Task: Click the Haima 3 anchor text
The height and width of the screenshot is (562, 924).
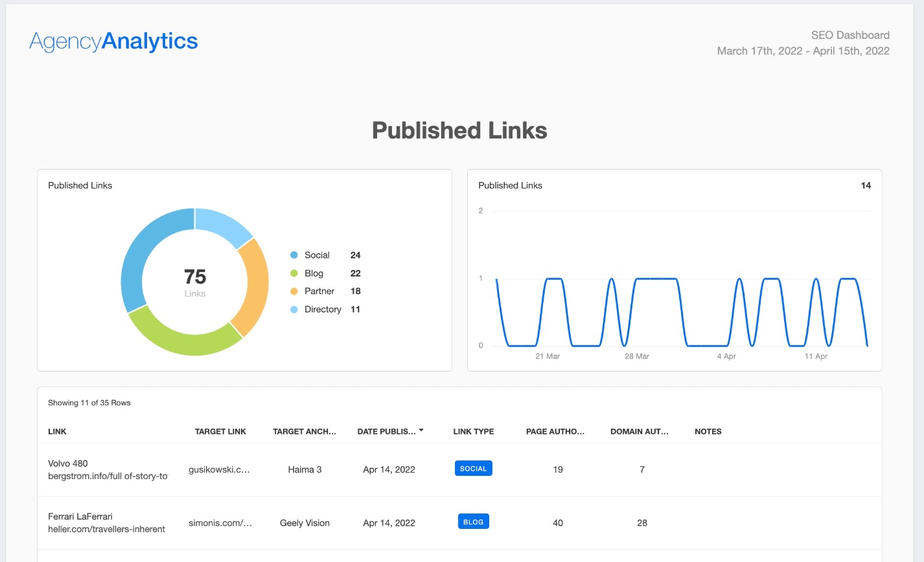Action: click(x=305, y=469)
